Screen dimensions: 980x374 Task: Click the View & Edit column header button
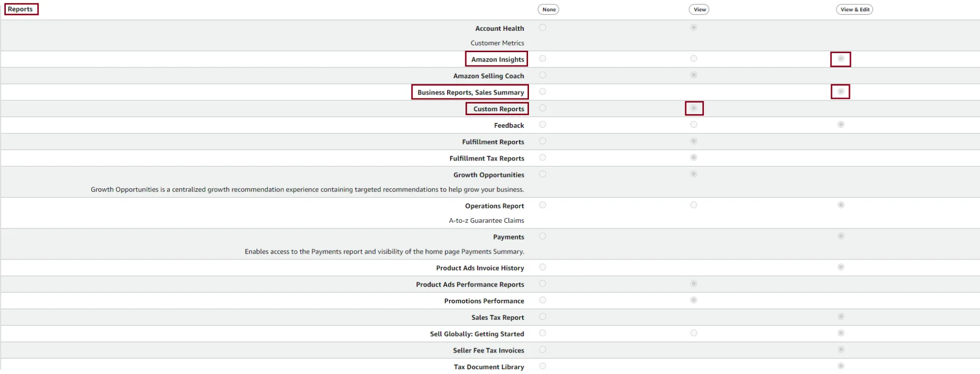[x=854, y=9]
